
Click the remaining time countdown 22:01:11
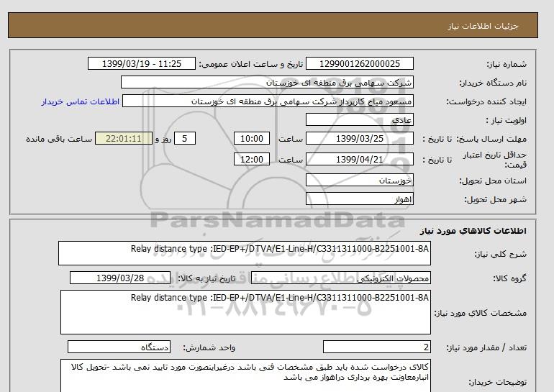click(x=124, y=139)
